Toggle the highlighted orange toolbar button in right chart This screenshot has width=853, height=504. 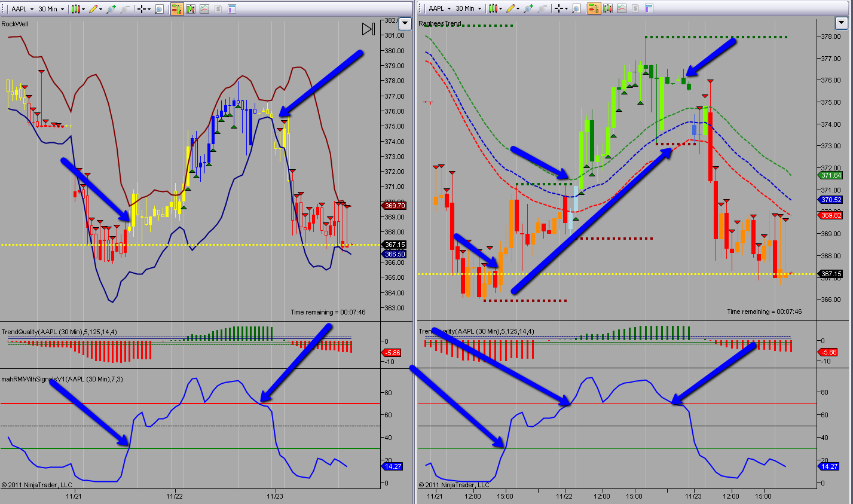tap(594, 9)
